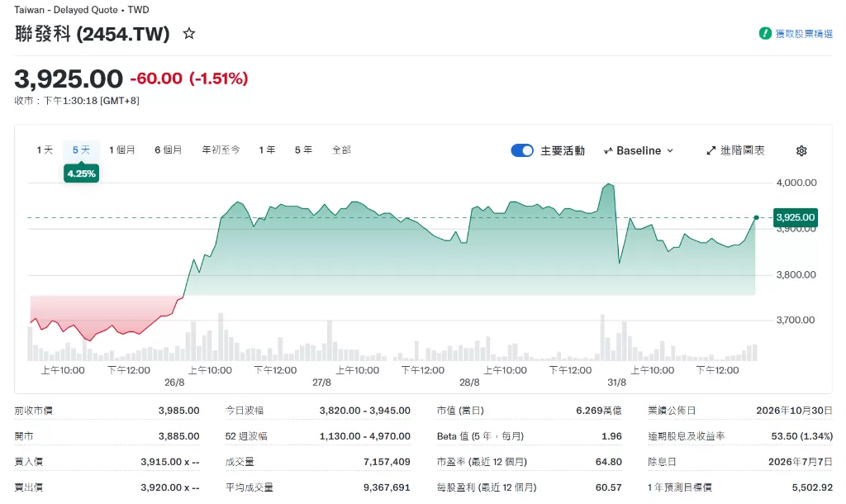Select the 5年 time range
Viewport: 846px width, 504px height.
click(303, 150)
